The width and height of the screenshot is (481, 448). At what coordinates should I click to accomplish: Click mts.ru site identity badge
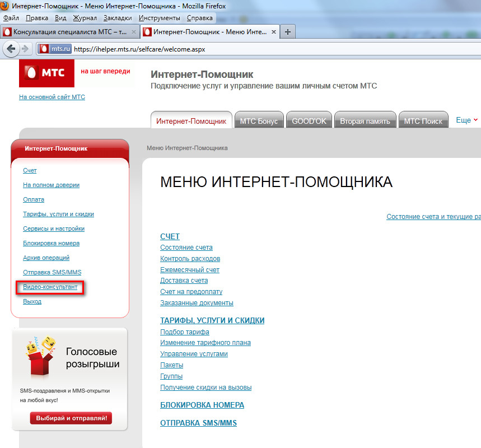54,49
